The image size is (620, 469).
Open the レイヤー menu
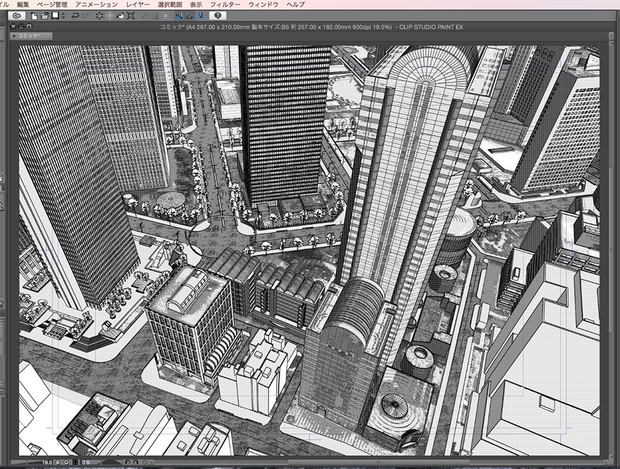(138, 5)
